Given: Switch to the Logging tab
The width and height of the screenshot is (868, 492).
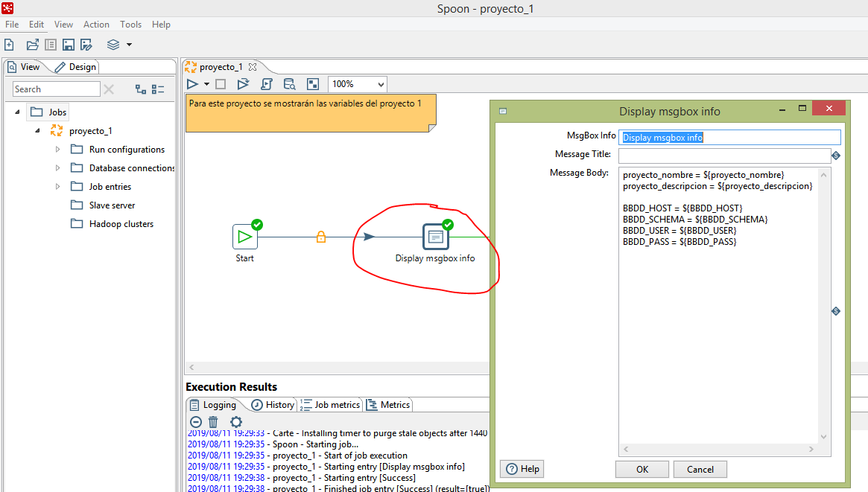Looking at the screenshot, I should click(213, 405).
